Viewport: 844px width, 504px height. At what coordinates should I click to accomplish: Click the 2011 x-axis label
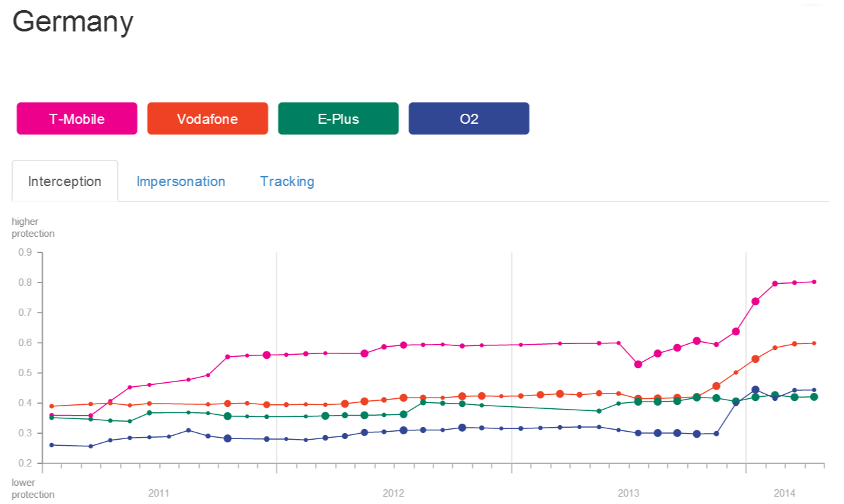pyautogui.click(x=159, y=493)
